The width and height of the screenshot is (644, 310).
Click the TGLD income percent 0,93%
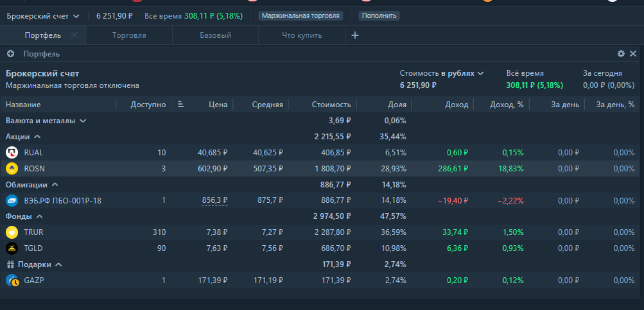pos(513,248)
